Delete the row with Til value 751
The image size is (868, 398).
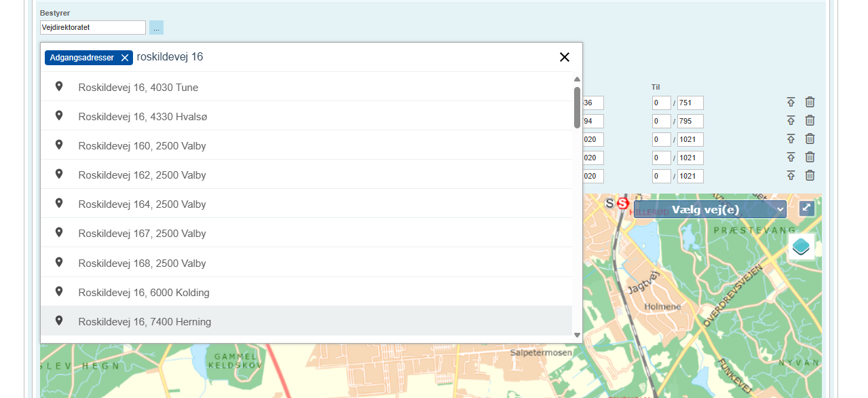click(x=810, y=103)
